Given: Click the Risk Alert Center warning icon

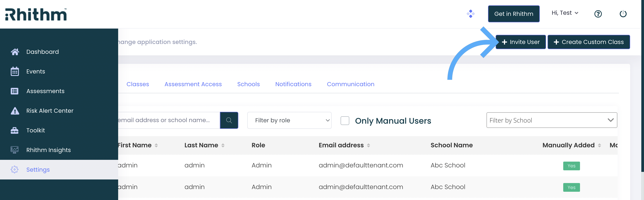Looking at the screenshot, I should [15, 111].
